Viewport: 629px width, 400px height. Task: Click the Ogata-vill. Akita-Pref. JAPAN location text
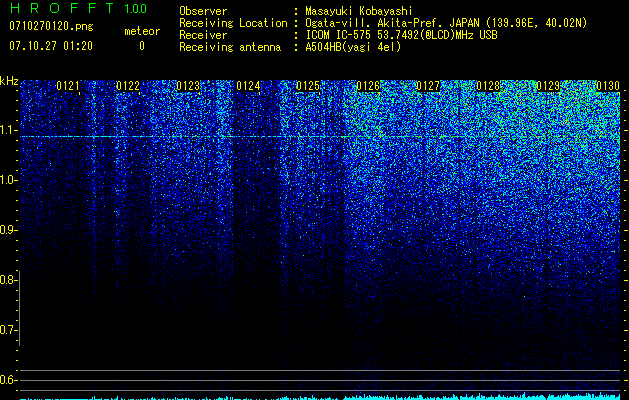446,23
